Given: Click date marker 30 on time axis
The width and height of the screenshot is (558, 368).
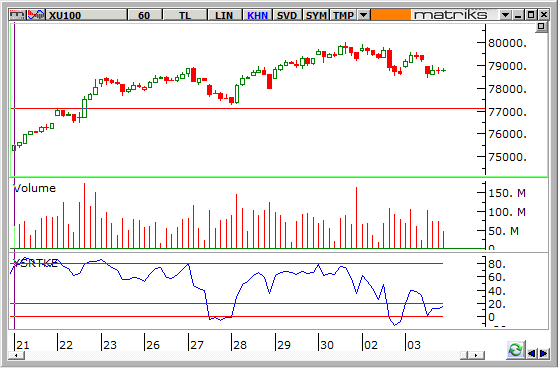Looking at the screenshot, I should [327, 345].
